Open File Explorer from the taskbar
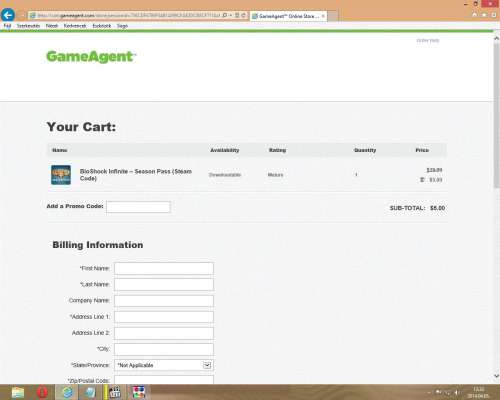Viewport: 500px width, 400px height. [18, 392]
